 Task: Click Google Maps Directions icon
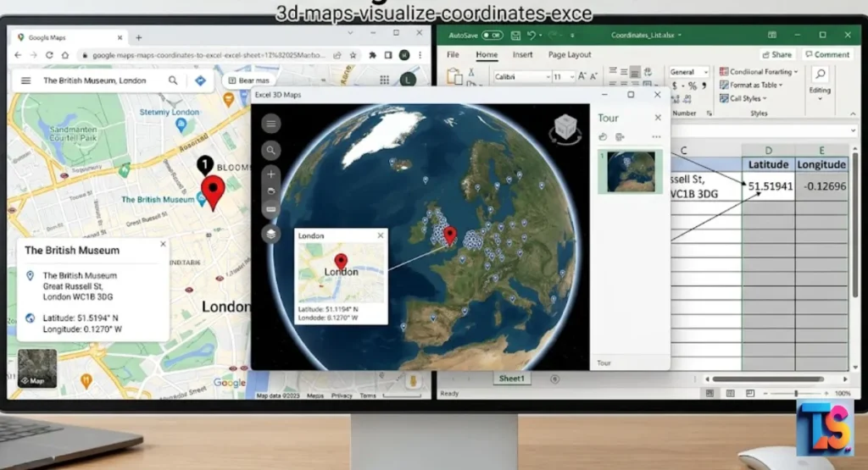(x=200, y=80)
